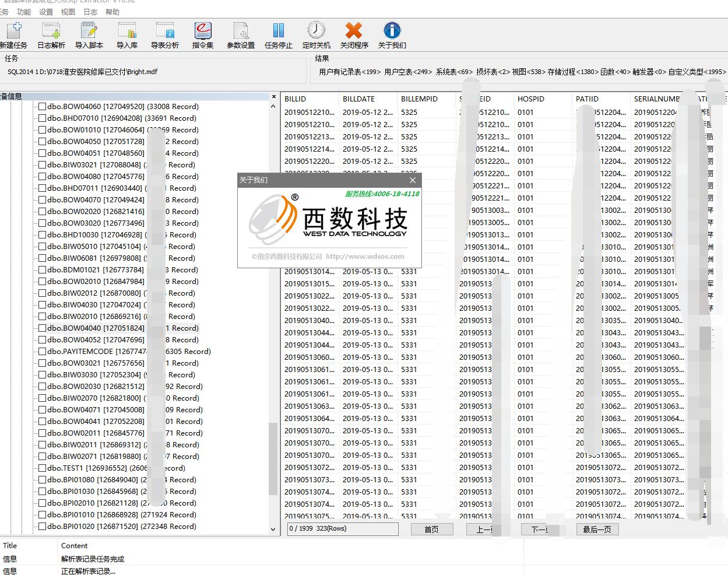
Task: Click the BILLDATE column header
Action: click(367, 99)
